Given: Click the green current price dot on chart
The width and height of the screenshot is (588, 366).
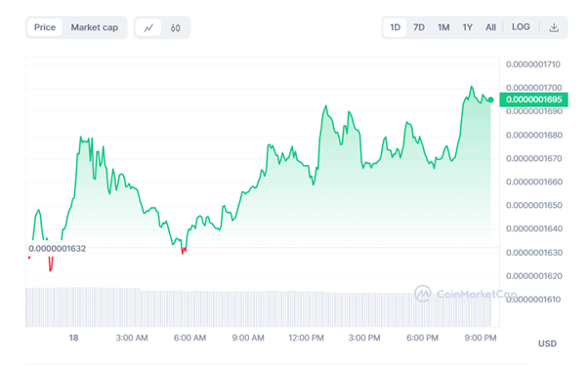Looking at the screenshot, I should pyautogui.click(x=490, y=100).
